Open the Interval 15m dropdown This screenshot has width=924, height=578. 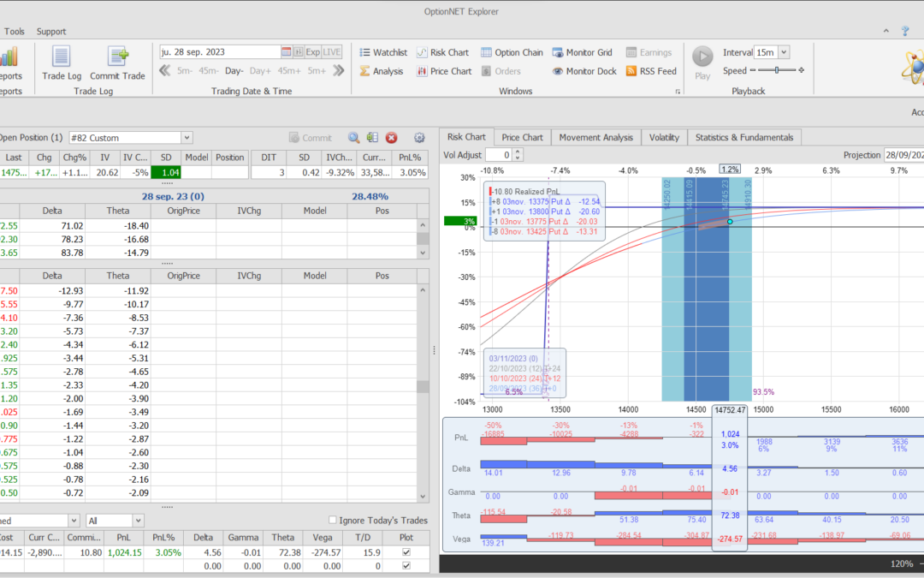pos(784,52)
